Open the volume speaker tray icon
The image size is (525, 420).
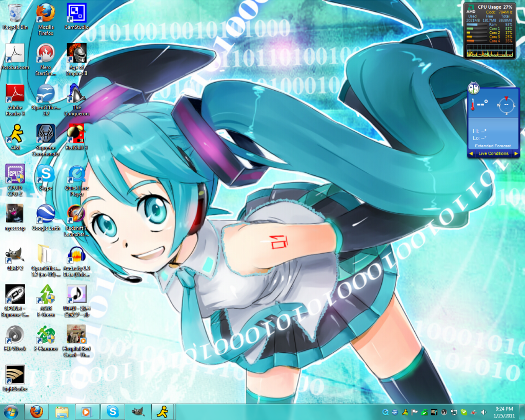coord(483,412)
